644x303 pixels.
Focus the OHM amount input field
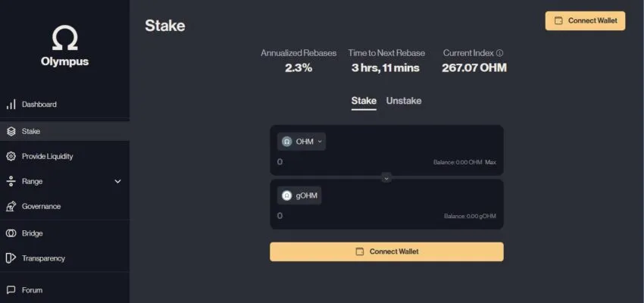(x=341, y=162)
